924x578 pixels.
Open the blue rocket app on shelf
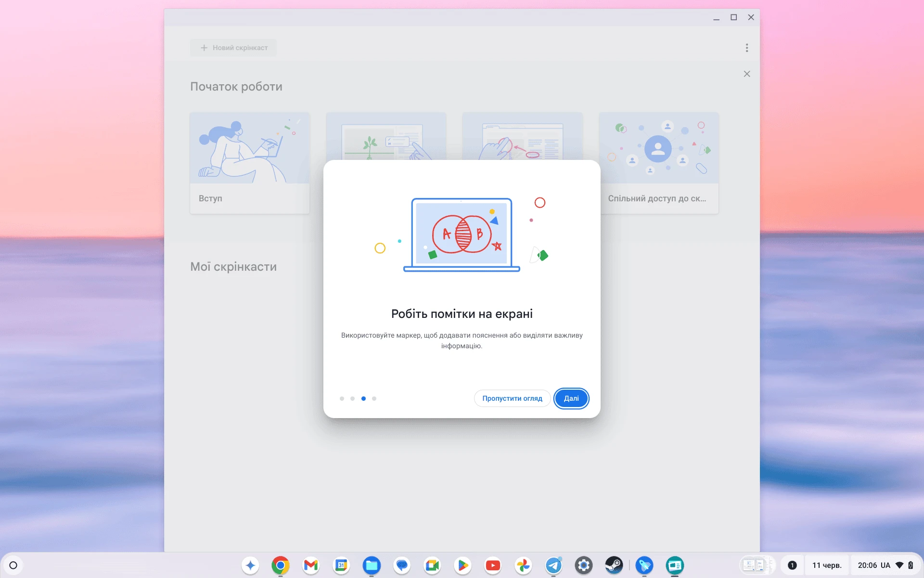[x=644, y=565]
